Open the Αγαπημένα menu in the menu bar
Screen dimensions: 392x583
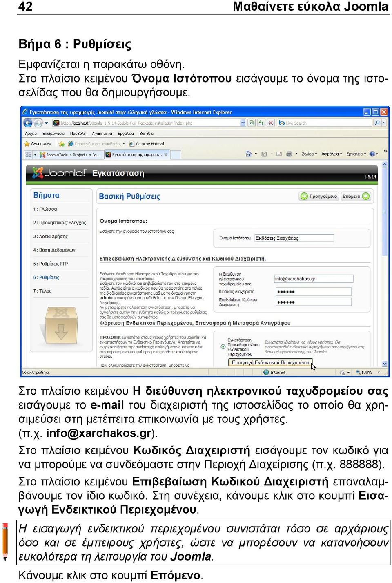[x=102, y=134]
